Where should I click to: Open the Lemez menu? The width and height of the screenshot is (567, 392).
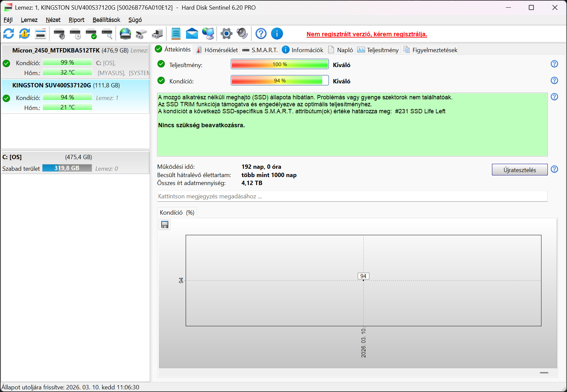click(x=29, y=20)
